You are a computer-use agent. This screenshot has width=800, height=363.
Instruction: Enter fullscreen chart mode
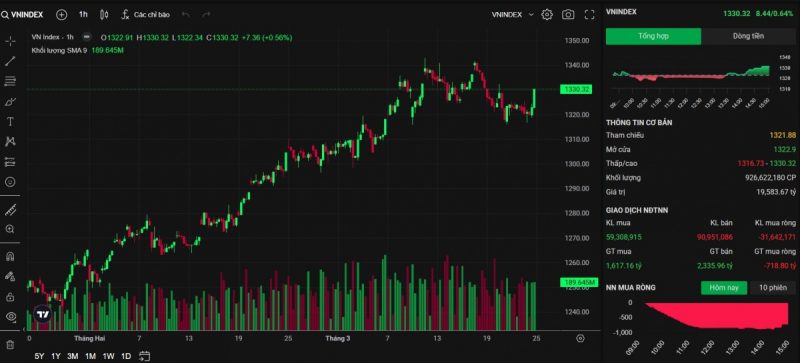(589, 15)
